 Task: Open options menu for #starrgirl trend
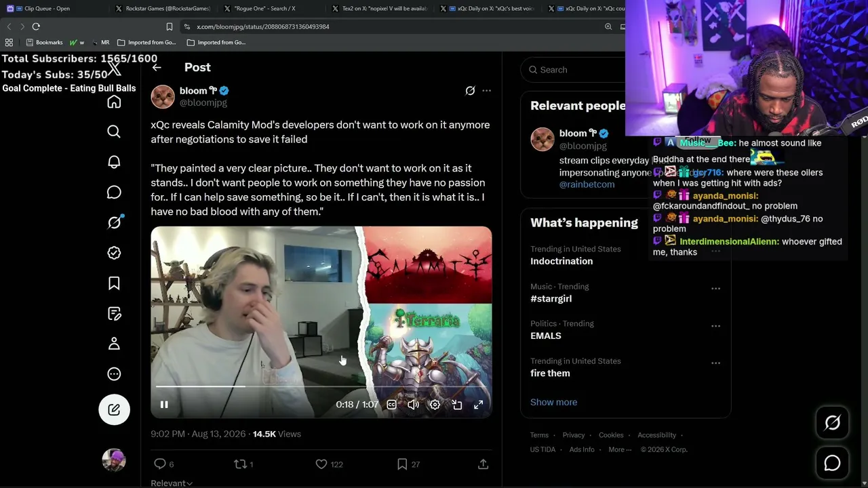click(x=715, y=289)
